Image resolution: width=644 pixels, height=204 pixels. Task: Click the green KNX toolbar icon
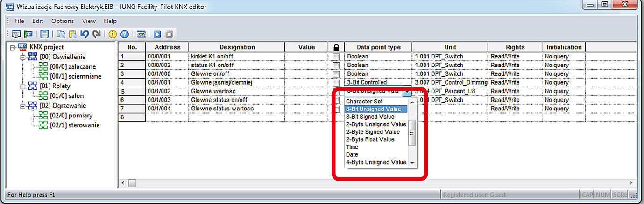click(28, 34)
